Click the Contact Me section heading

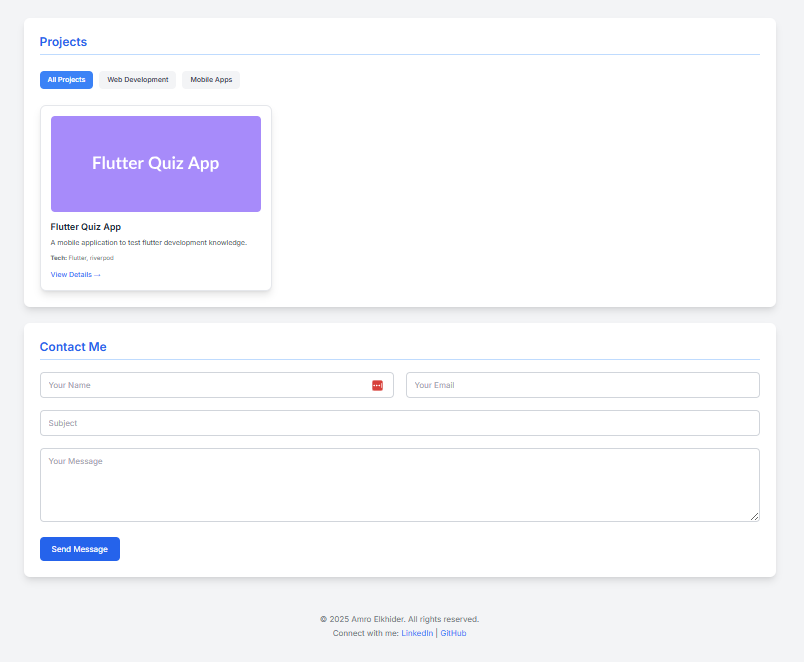[x=73, y=347]
